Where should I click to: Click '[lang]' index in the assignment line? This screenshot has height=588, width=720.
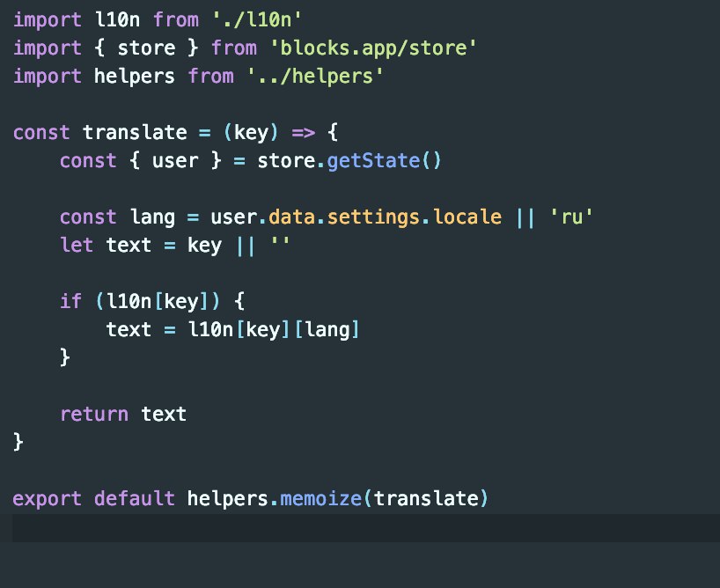(327, 329)
